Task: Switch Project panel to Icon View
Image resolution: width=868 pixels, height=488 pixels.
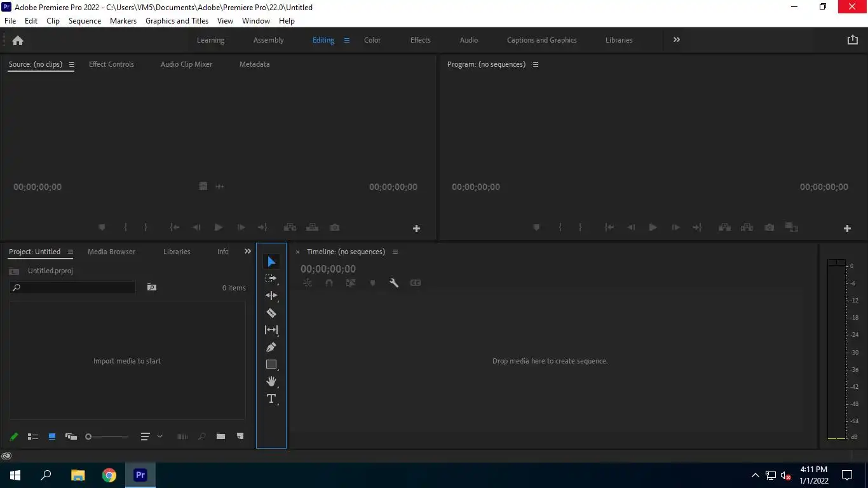Action: click(52, 437)
